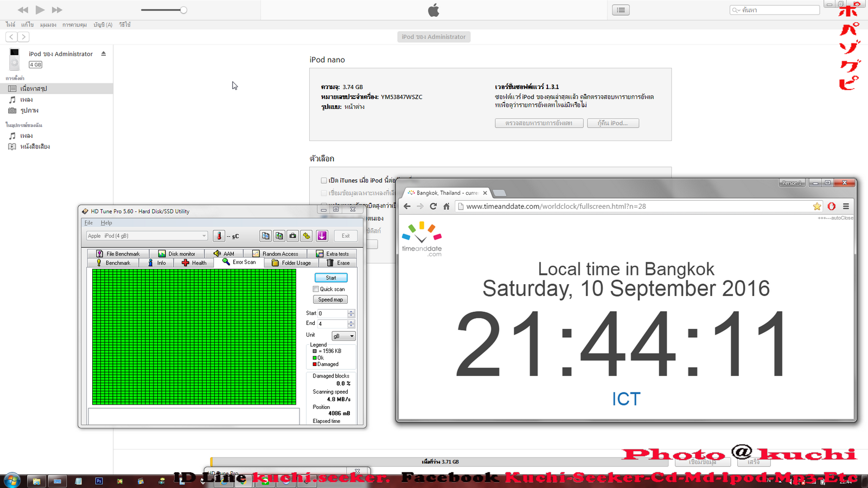Click the กู้คืน iPod... restore button
Image resolution: width=868 pixels, height=488 pixels.
pos(612,123)
